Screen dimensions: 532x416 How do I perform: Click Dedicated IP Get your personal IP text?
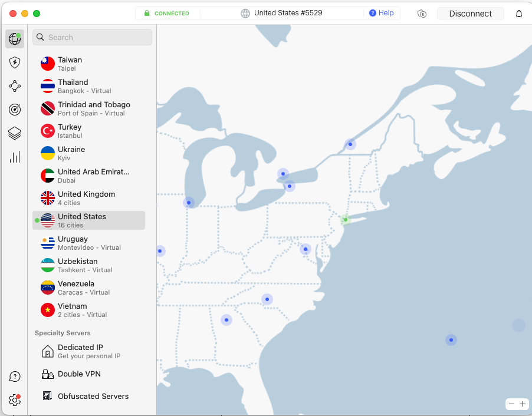click(89, 351)
